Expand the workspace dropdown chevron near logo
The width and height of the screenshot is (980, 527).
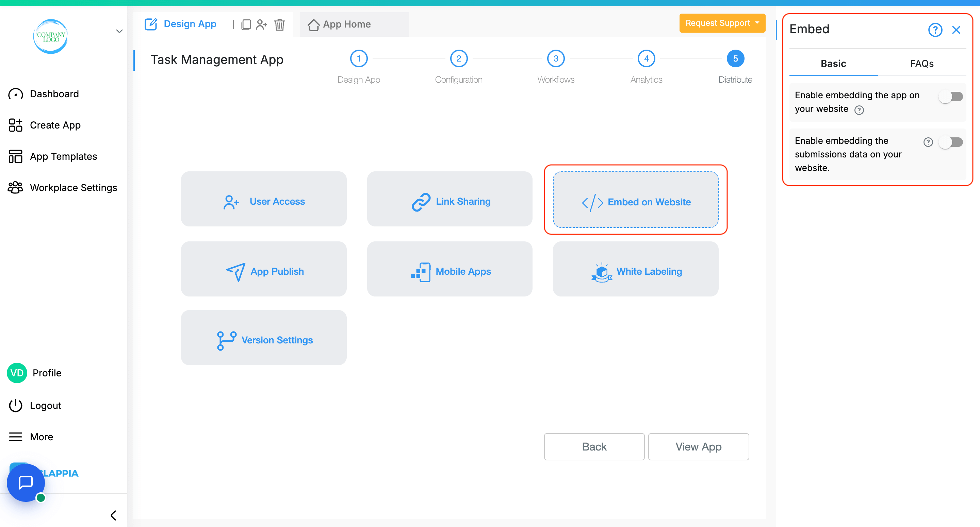point(119,31)
